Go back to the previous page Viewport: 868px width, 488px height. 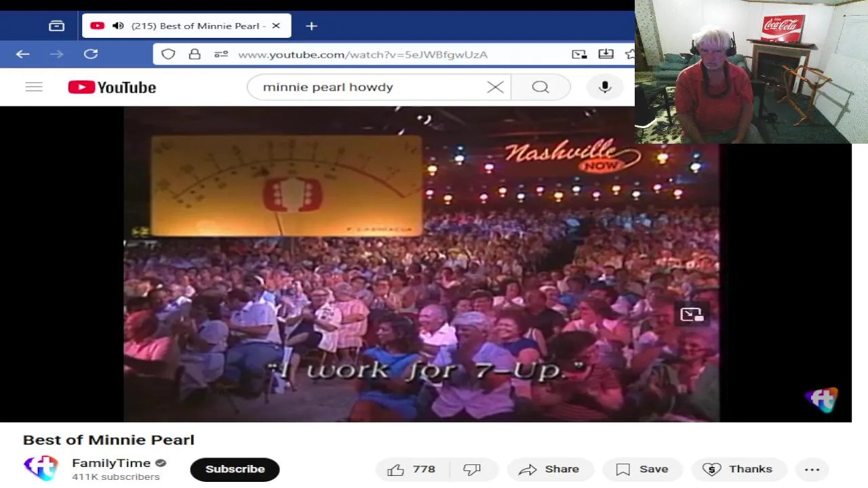pyautogui.click(x=22, y=54)
